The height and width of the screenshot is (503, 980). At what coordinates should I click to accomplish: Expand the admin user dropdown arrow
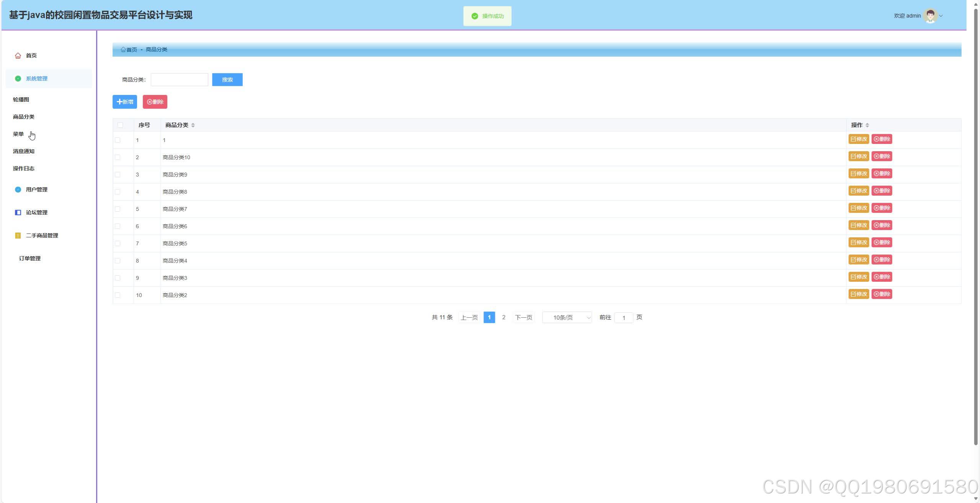(941, 16)
